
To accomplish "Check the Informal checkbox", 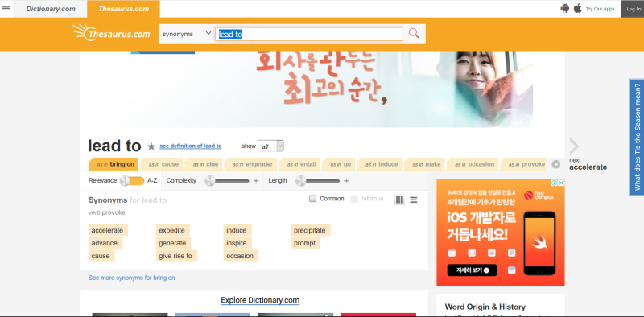I will click(x=354, y=199).
